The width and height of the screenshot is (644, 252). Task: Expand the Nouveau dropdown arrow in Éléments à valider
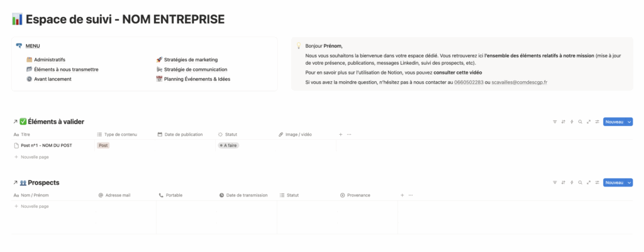pyautogui.click(x=629, y=122)
